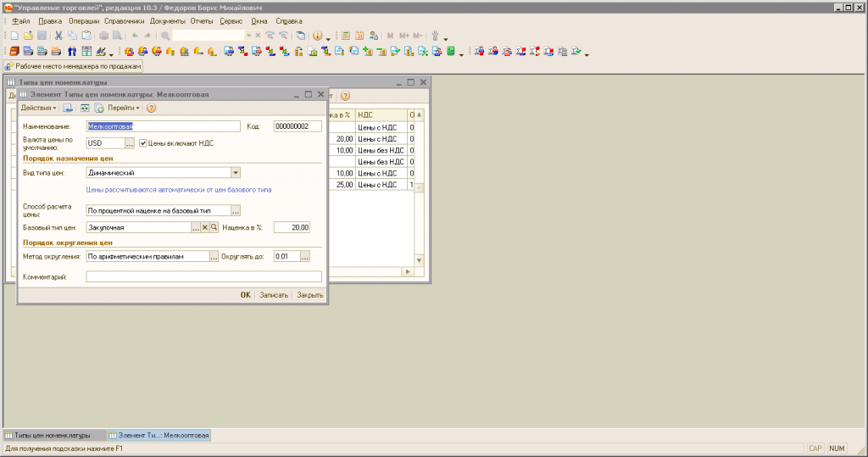Open currency selection ellipsis next to USD
The height and width of the screenshot is (457, 868).
click(130, 143)
